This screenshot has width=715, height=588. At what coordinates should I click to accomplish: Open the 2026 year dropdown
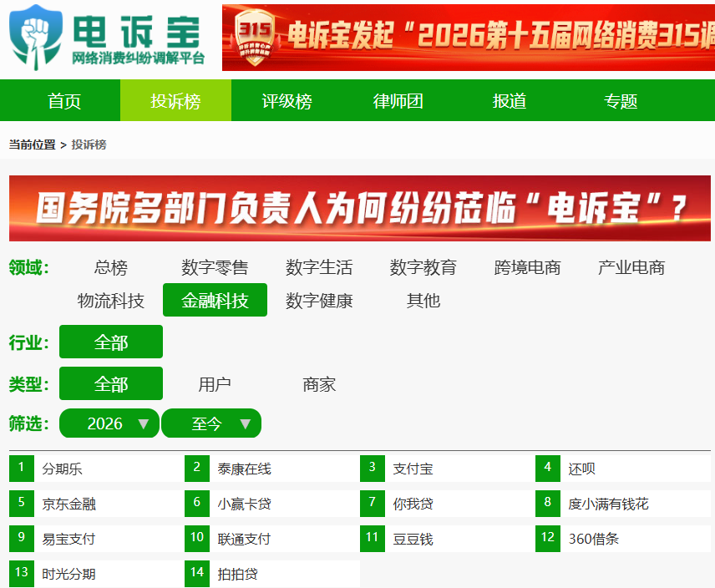pyautogui.click(x=109, y=423)
